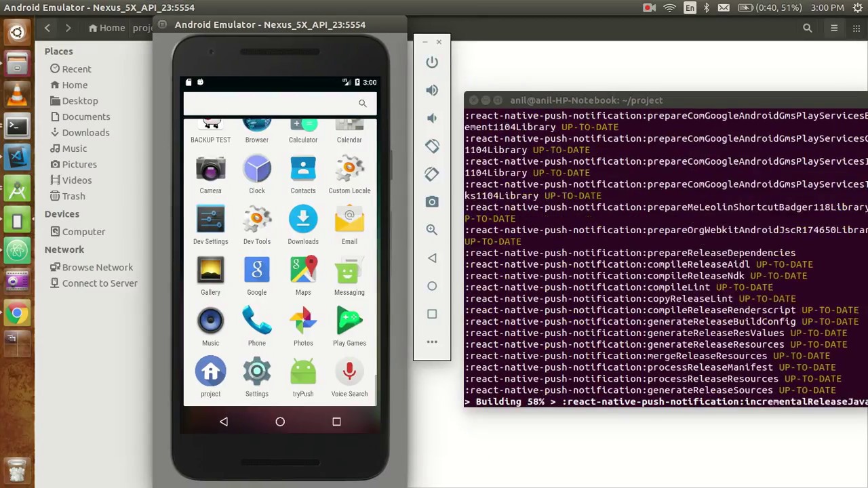
Task: Click the app drawer search field
Action: 271,104
